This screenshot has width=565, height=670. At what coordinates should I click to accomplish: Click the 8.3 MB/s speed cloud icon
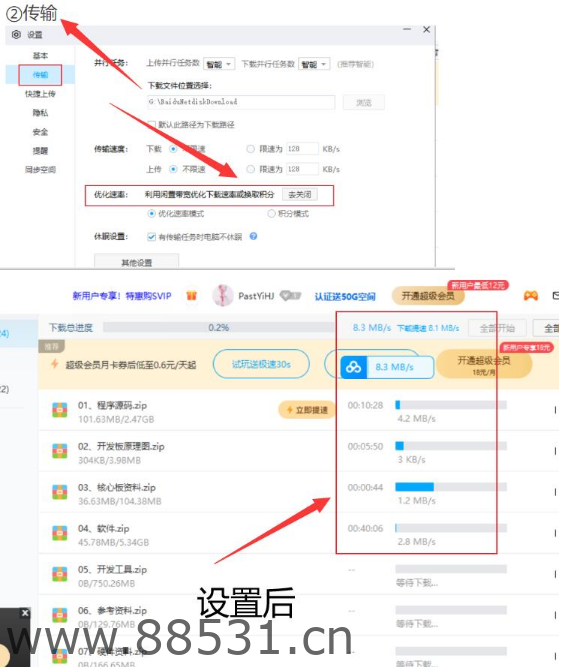click(353, 367)
